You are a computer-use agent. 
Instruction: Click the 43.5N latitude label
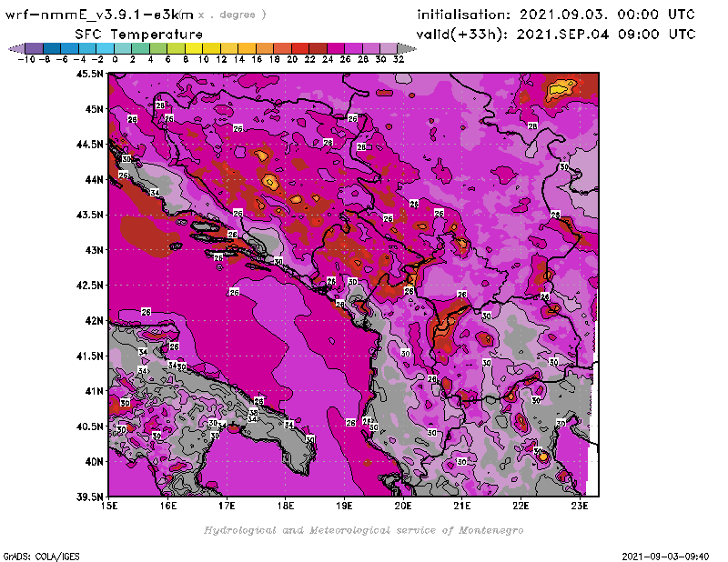pyautogui.click(x=89, y=215)
